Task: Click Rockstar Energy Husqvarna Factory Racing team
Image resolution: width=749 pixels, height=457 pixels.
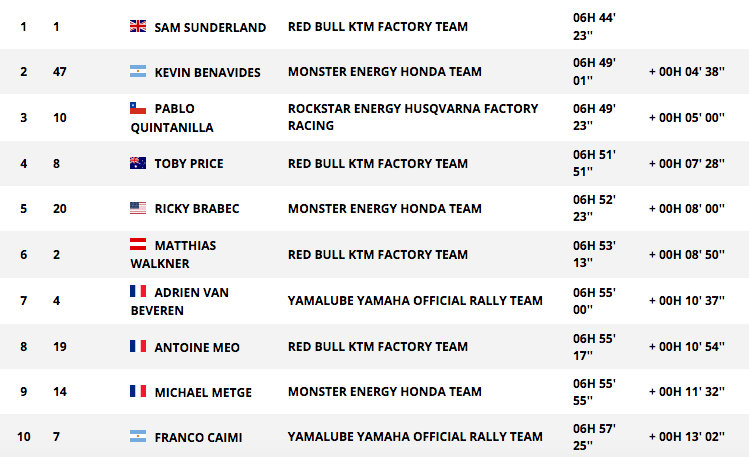Action: pyautogui.click(x=413, y=117)
